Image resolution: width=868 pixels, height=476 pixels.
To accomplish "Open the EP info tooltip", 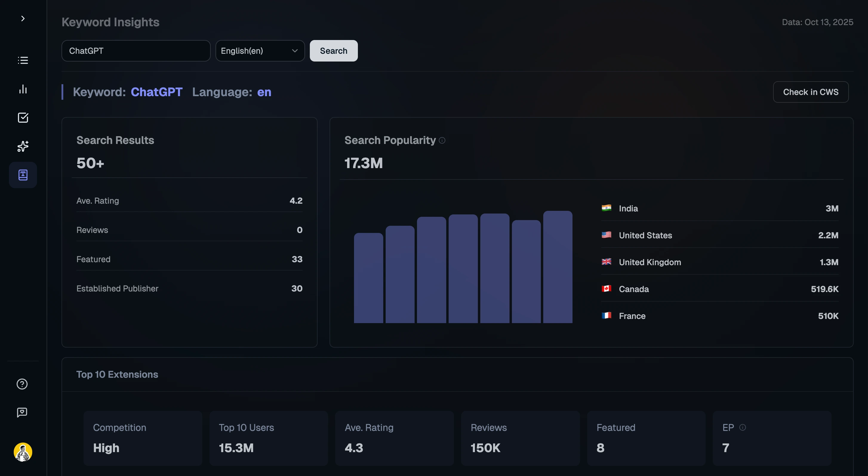I will [742, 427].
